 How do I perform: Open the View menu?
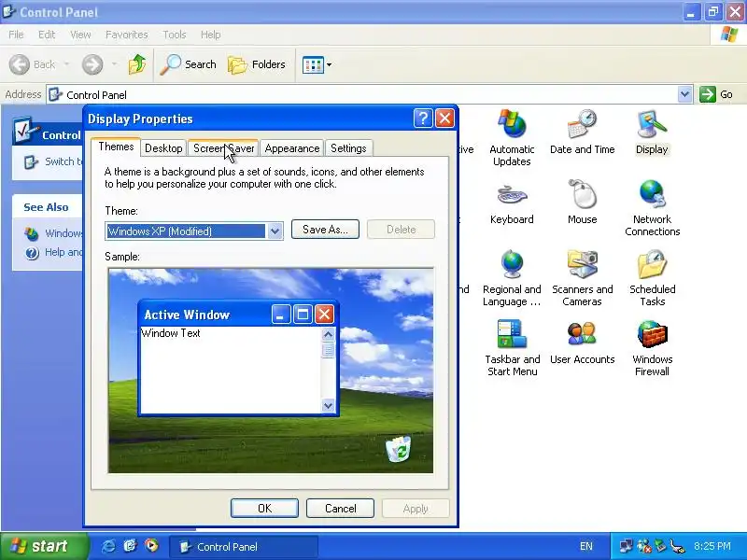coord(80,35)
